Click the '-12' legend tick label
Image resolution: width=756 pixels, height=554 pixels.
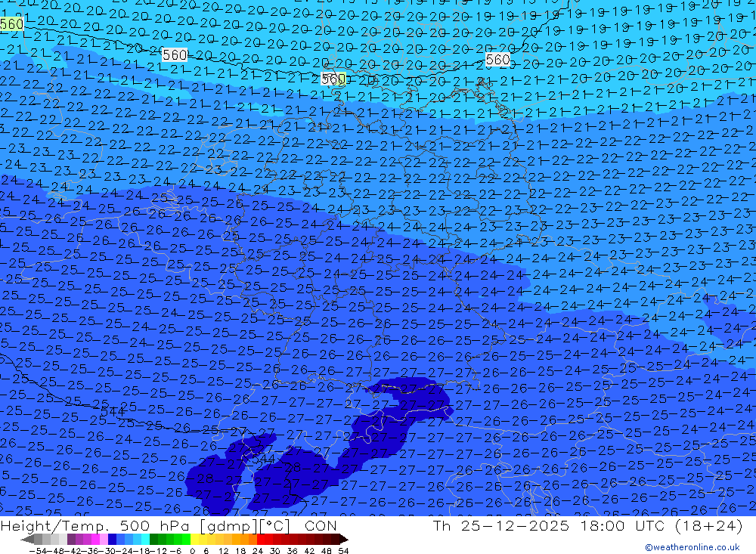tap(159, 551)
